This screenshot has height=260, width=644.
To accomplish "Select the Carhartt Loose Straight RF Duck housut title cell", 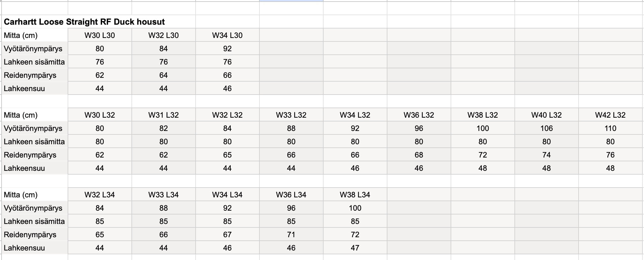I will (x=84, y=22).
